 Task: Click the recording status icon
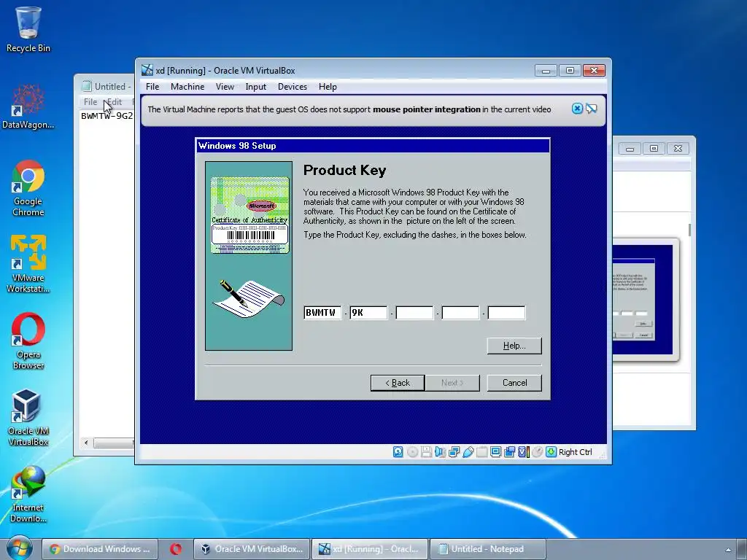[x=509, y=452]
